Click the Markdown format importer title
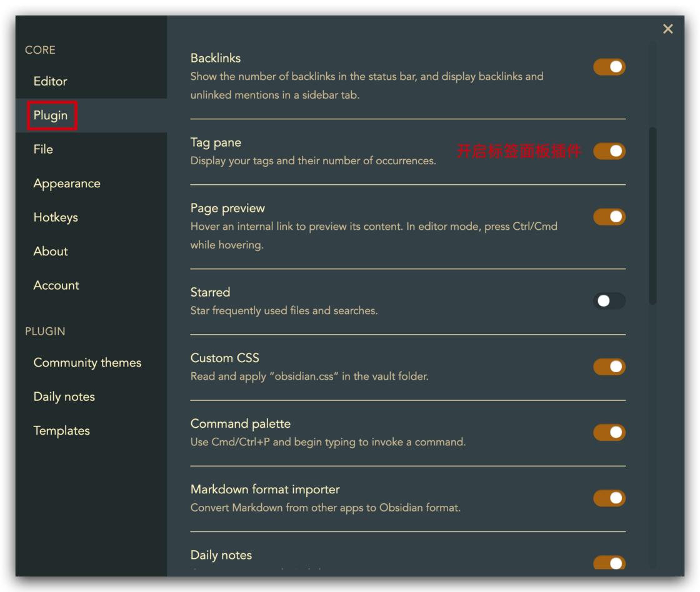 [x=265, y=490]
